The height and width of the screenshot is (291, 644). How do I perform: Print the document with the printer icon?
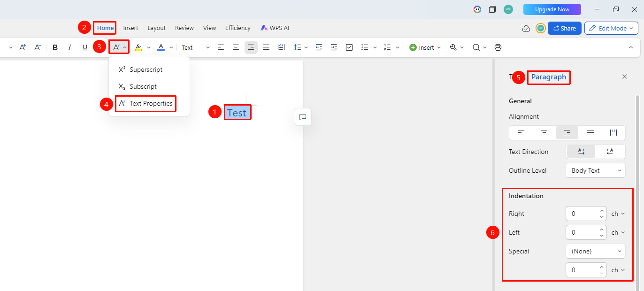tap(498, 47)
